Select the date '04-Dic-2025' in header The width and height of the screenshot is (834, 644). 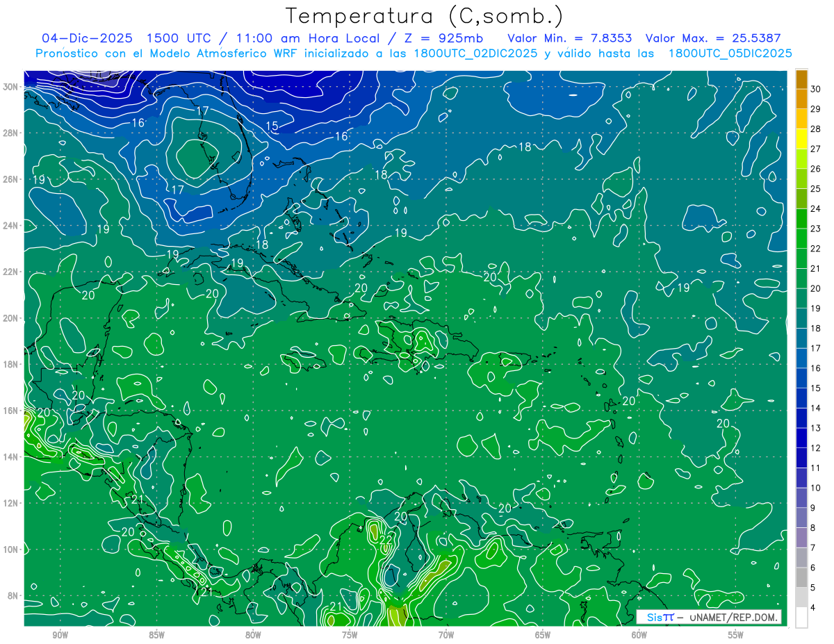click(x=87, y=38)
